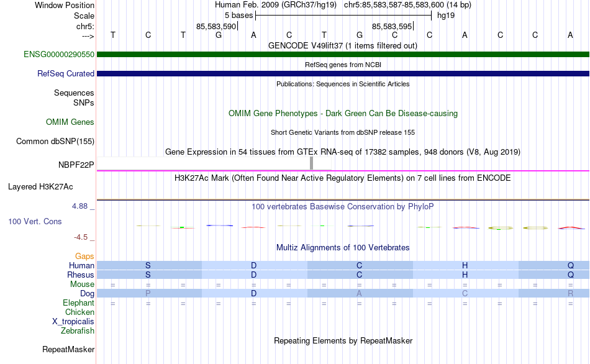Image resolution: width=590 pixels, height=364 pixels.
Task: Click the NBPF22P track label
Action: tap(76, 165)
